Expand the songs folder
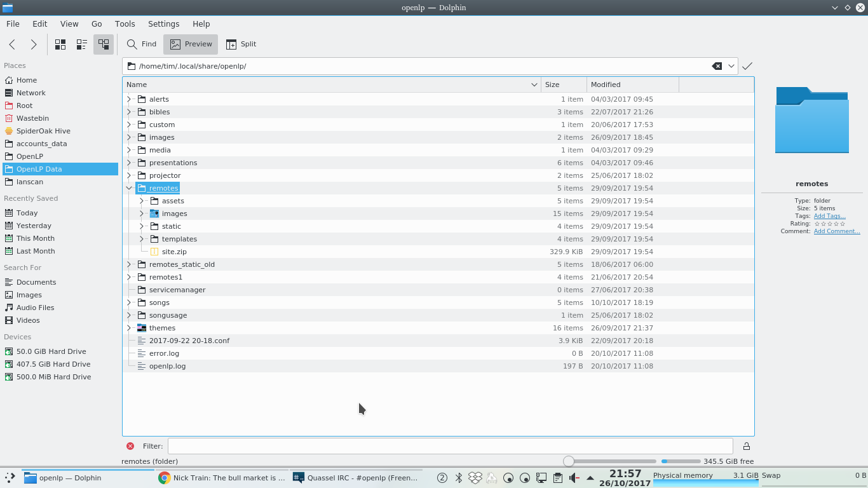The height and width of the screenshot is (488, 868). pos(129,302)
